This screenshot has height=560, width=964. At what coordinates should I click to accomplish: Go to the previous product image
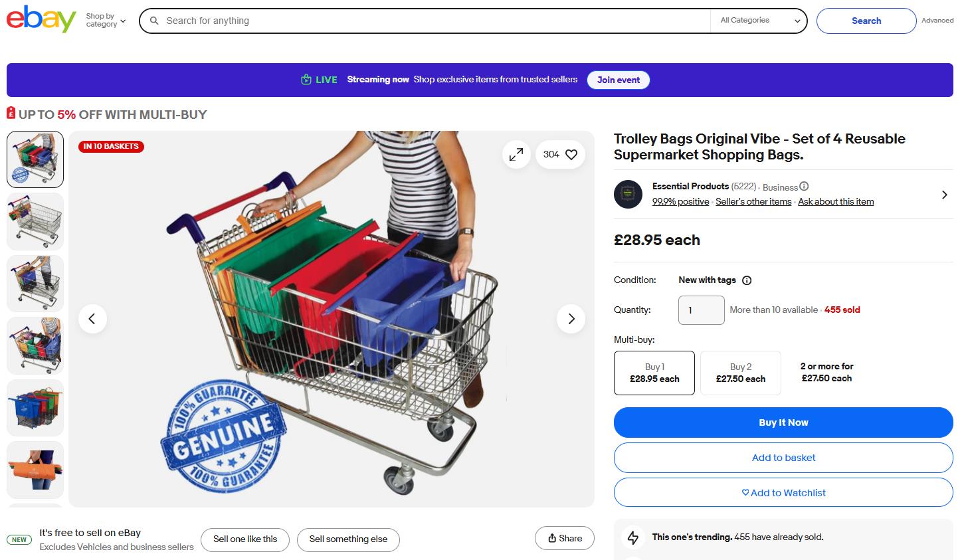tap(92, 319)
